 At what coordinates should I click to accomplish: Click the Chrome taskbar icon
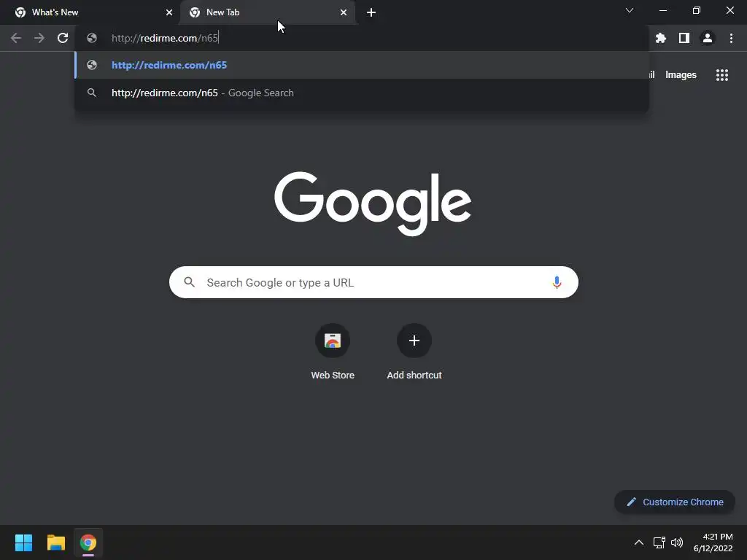88,542
